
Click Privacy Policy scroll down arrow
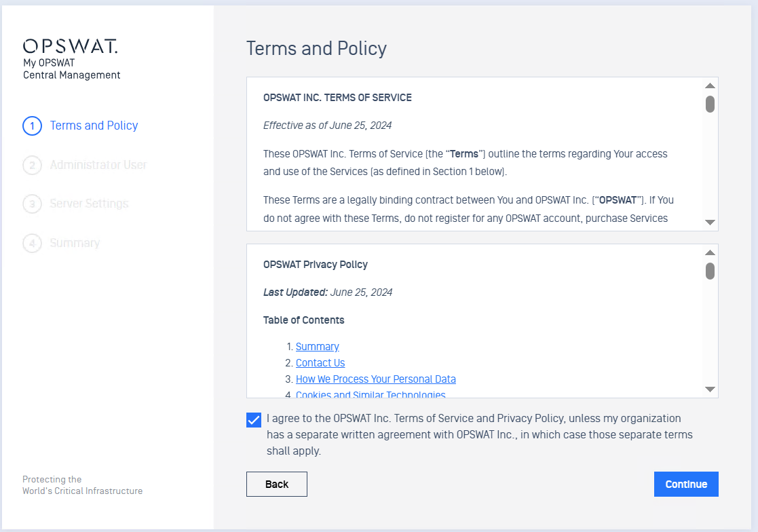710,389
